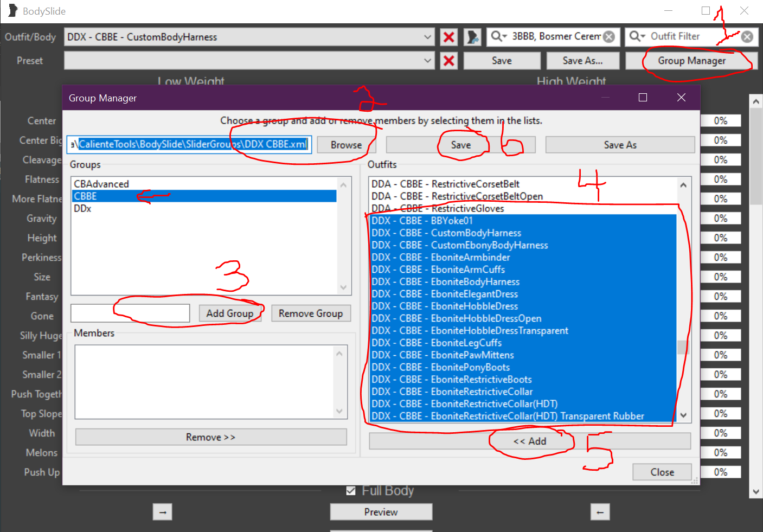The width and height of the screenshot is (763, 532).
Task: Click the Remove Group button
Action: coord(311,313)
